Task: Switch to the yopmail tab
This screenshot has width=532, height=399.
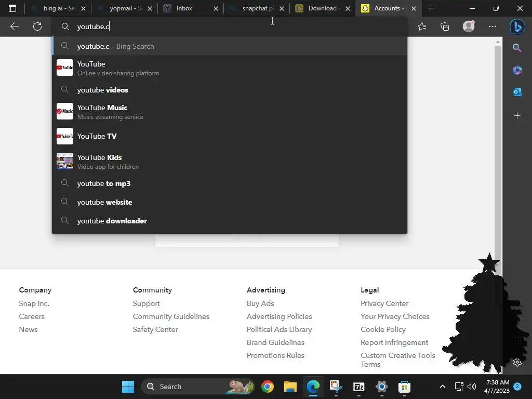Action: (x=124, y=8)
